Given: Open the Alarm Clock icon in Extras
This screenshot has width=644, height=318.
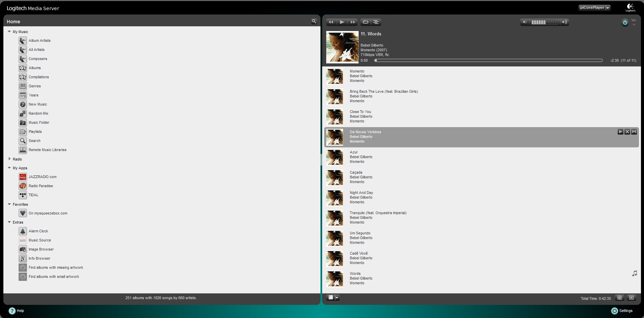Looking at the screenshot, I should [x=23, y=231].
